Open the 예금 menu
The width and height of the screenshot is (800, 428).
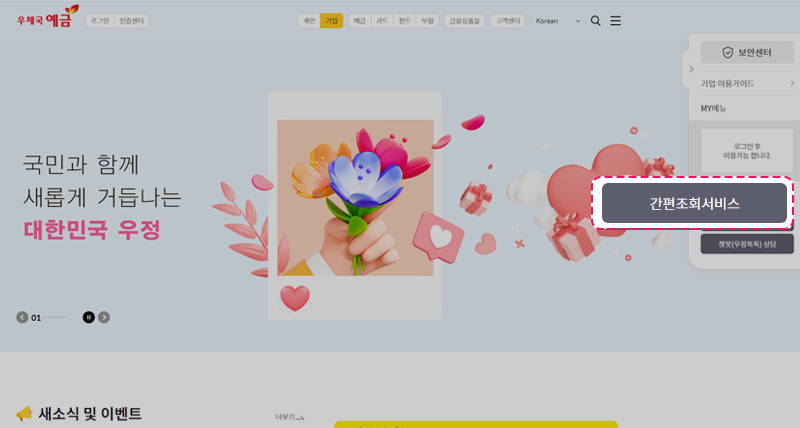click(x=360, y=21)
